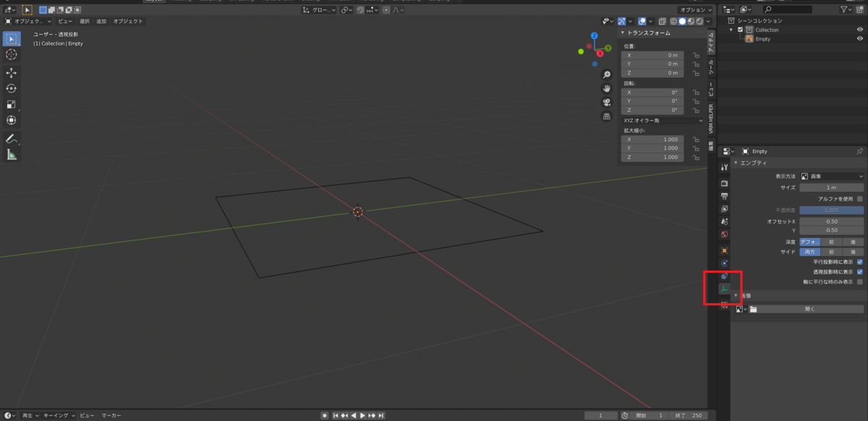The image size is (868, 421).
Task: Select the Scale tool
Action: [x=12, y=105]
